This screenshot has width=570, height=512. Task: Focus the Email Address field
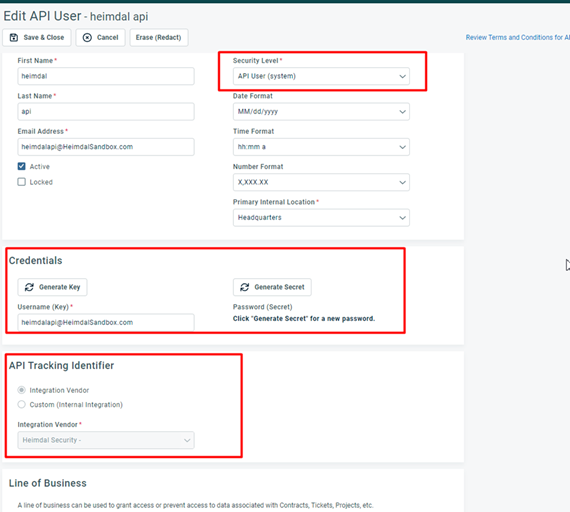[106, 147]
